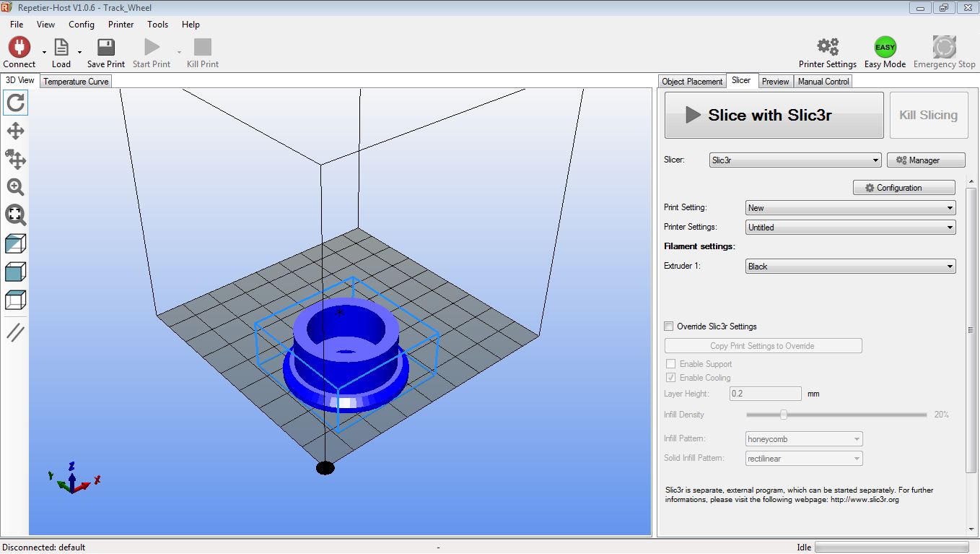Viewport: 980px width, 554px height.
Task: Click the Idle progress bar
Action: pos(891,547)
